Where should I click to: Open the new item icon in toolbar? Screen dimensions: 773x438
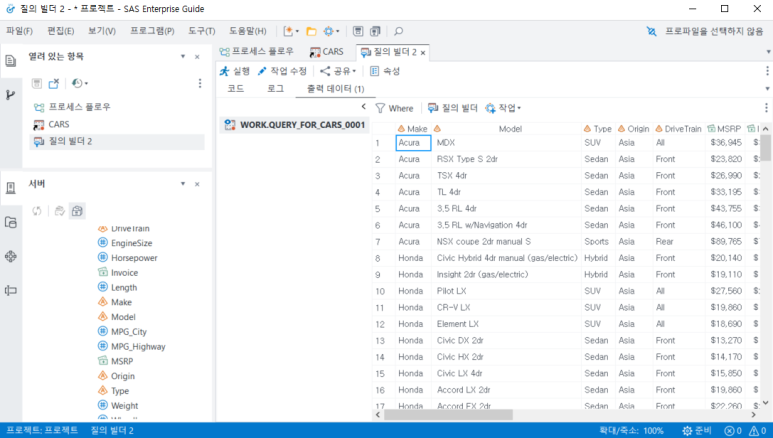pyautogui.click(x=290, y=31)
